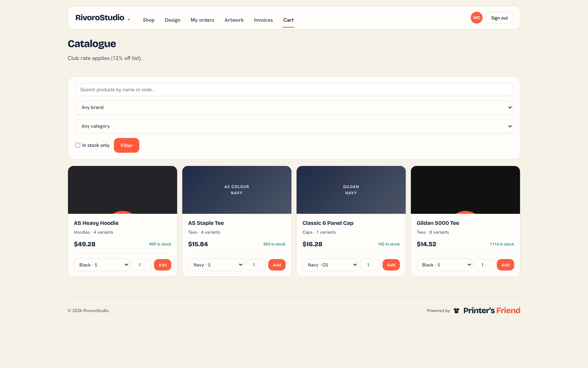Click the 503 in stock label

[x=274, y=244]
